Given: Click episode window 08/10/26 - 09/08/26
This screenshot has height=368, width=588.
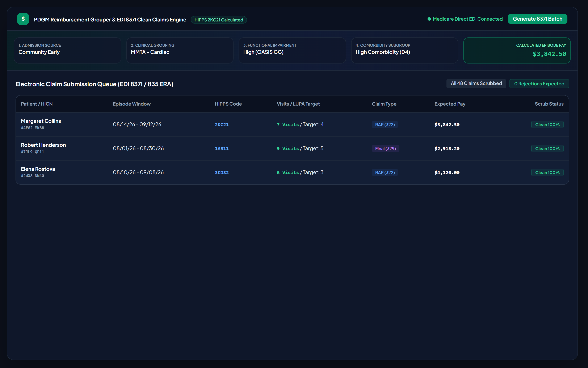Looking at the screenshot, I should click(x=138, y=172).
